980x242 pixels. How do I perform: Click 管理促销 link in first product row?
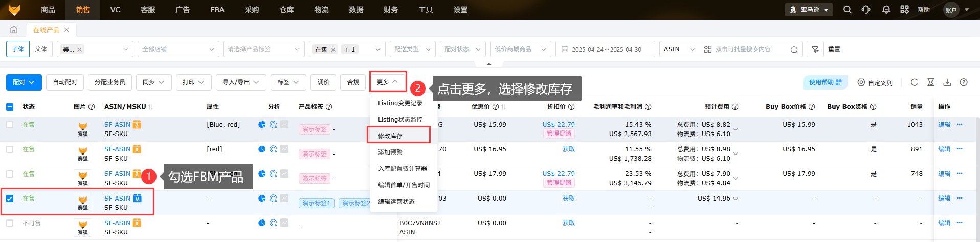tap(559, 134)
